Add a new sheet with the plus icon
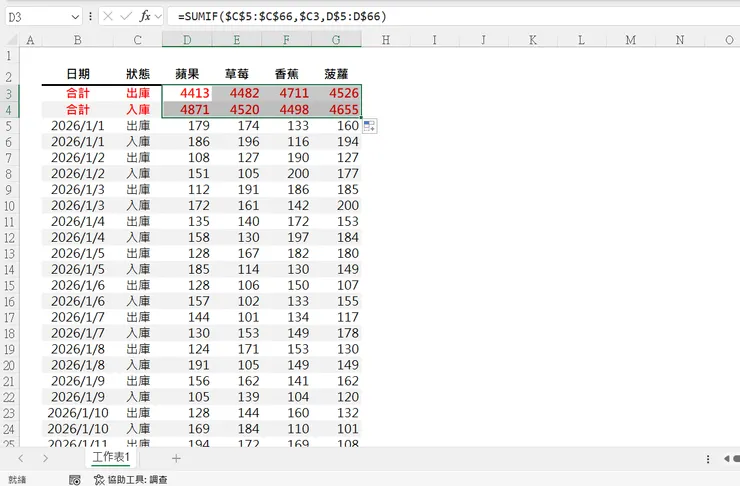 coord(176,458)
